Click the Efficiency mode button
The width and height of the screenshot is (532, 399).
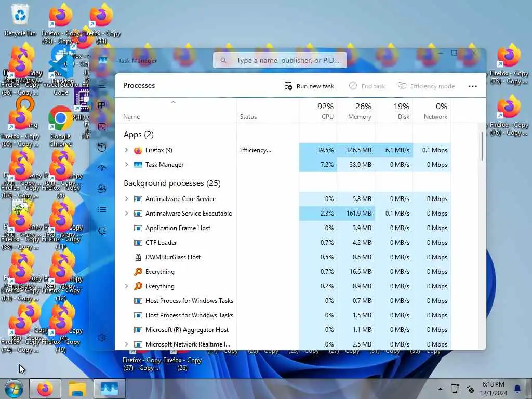pos(427,86)
